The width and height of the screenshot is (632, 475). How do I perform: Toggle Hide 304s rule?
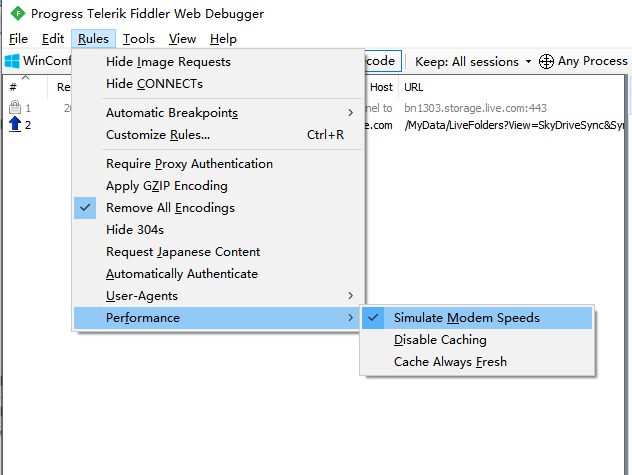point(218,229)
